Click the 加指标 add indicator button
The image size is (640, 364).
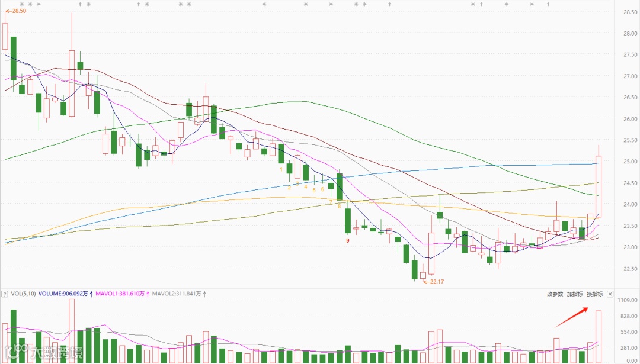tap(575, 294)
